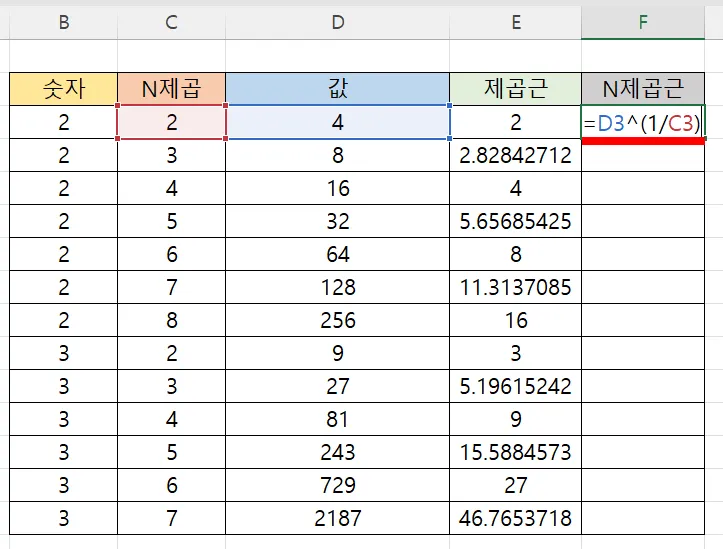Select N제곱 cell 8 in the 256 row
Viewport: 723px width, 549px height.
172,320
